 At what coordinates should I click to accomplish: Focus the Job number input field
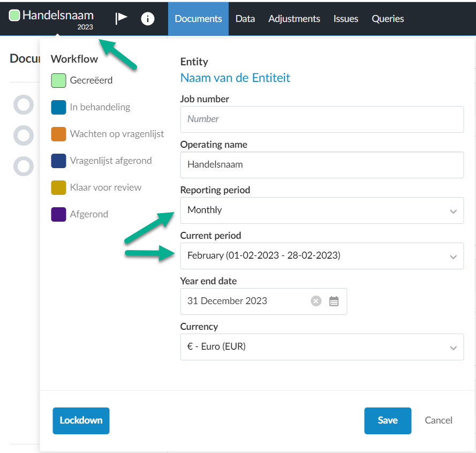pos(322,119)
